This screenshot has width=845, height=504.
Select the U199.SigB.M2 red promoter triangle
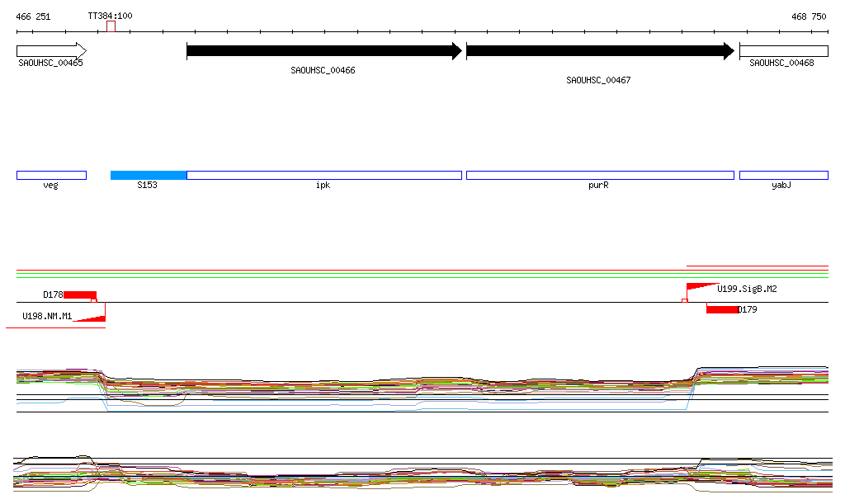(x=701, y=286)
